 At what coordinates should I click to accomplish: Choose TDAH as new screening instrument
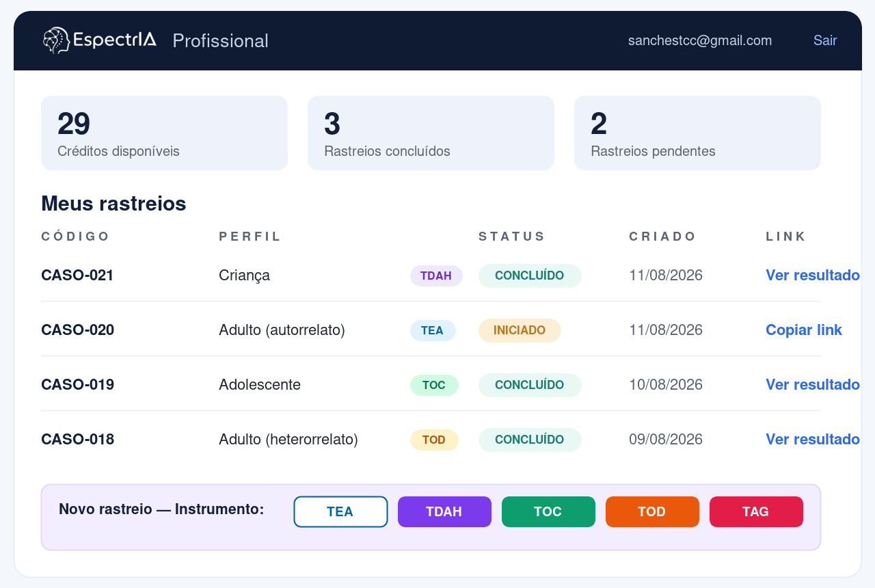[x=444, y=511]
